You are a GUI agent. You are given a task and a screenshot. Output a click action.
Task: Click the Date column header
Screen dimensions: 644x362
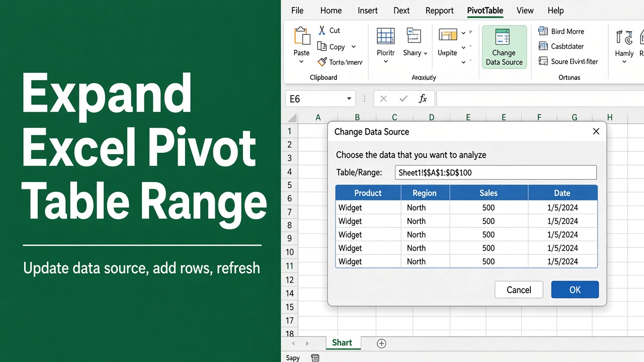click(562, 193)
